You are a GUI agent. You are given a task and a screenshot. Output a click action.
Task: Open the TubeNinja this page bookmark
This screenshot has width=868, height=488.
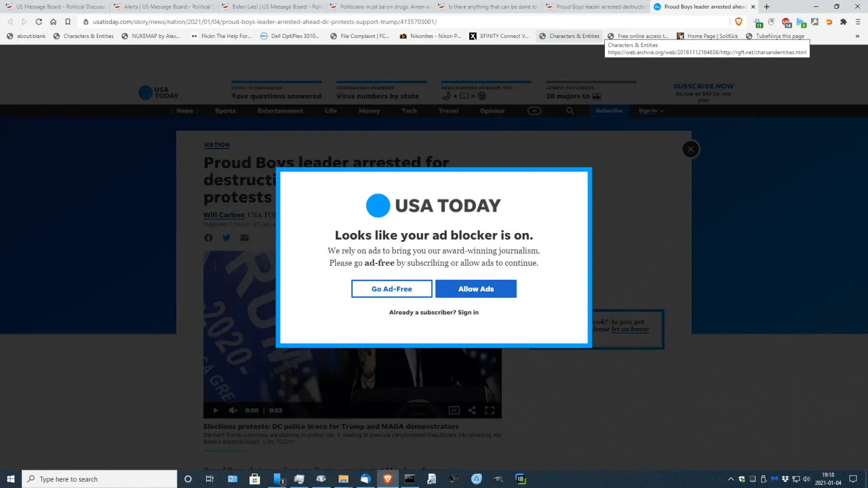tap(775, 36)
